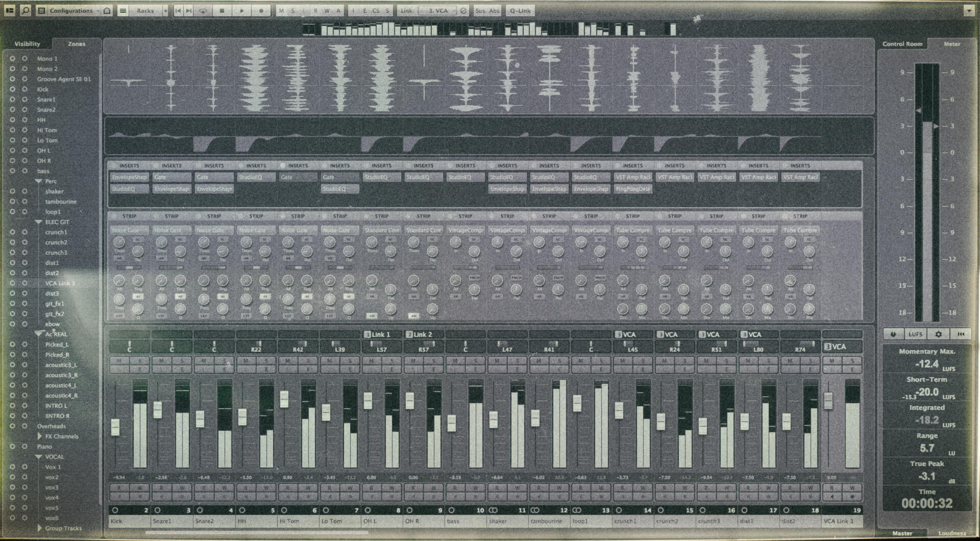Click the Sus button
This screenshot has height=541, width=980.
(x=480, y=10)
